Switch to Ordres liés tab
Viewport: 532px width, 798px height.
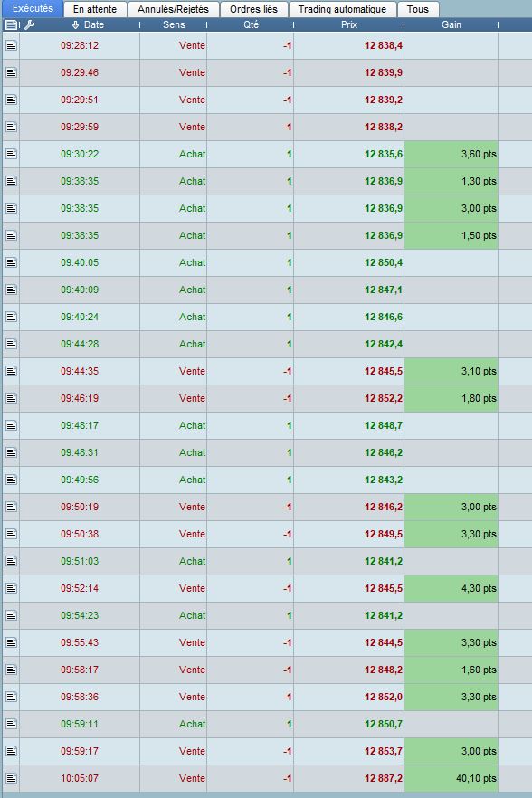253,9
